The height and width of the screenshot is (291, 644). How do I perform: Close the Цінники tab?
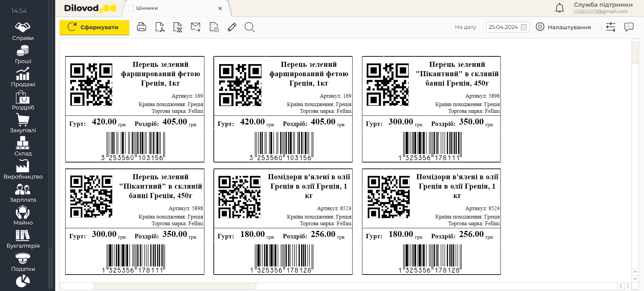(220, 8)
